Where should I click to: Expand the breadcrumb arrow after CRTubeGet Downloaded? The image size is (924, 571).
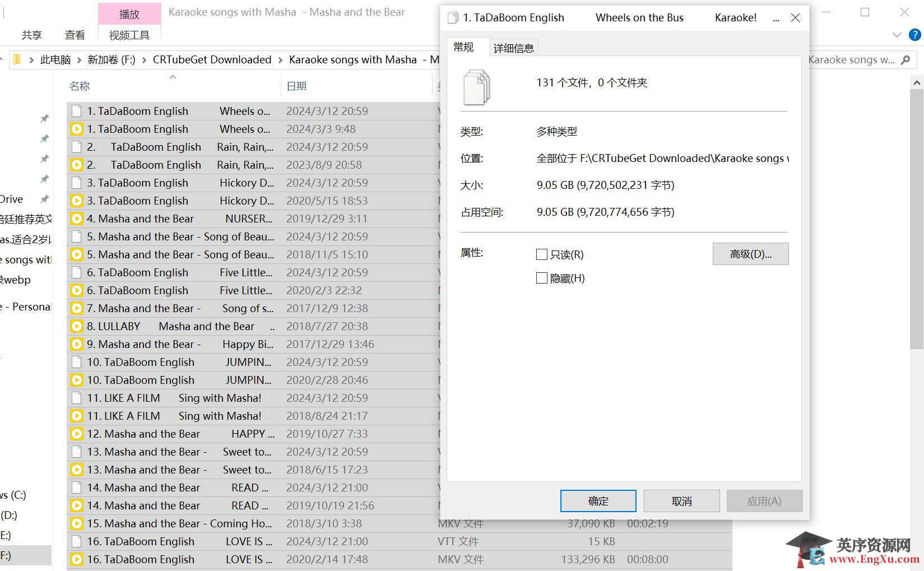click(280, 60)
